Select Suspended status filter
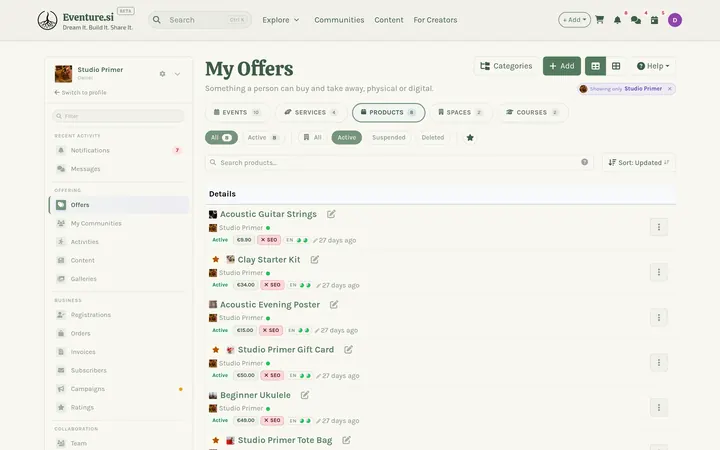The image size is (720, 450). (389, 137)
